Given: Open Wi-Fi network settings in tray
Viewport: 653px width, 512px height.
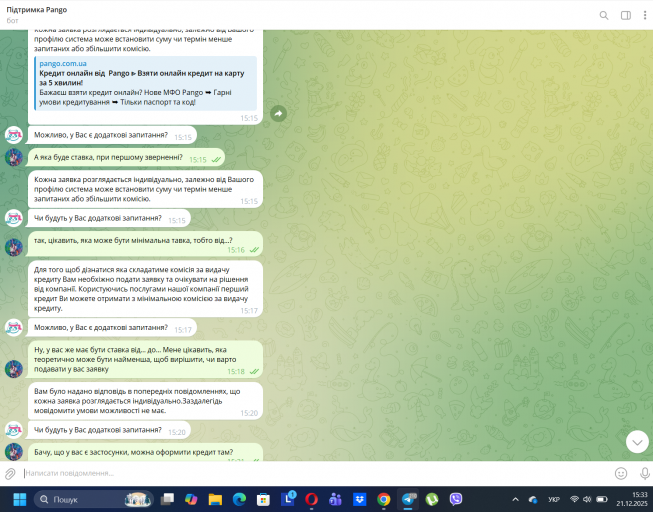Looking at the screenshot, I should [x=574, y=499].
